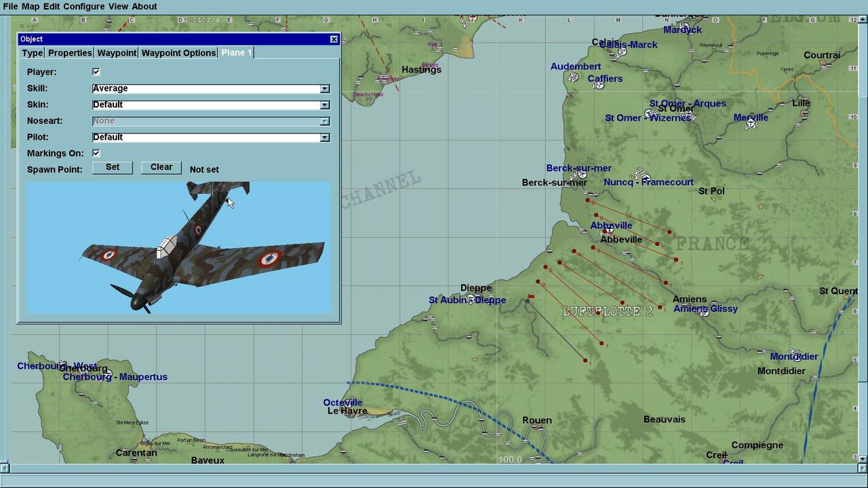This screenshot has width=868, height=488.
Task: Click the Clear spawn point button
Action: point(161,167)
